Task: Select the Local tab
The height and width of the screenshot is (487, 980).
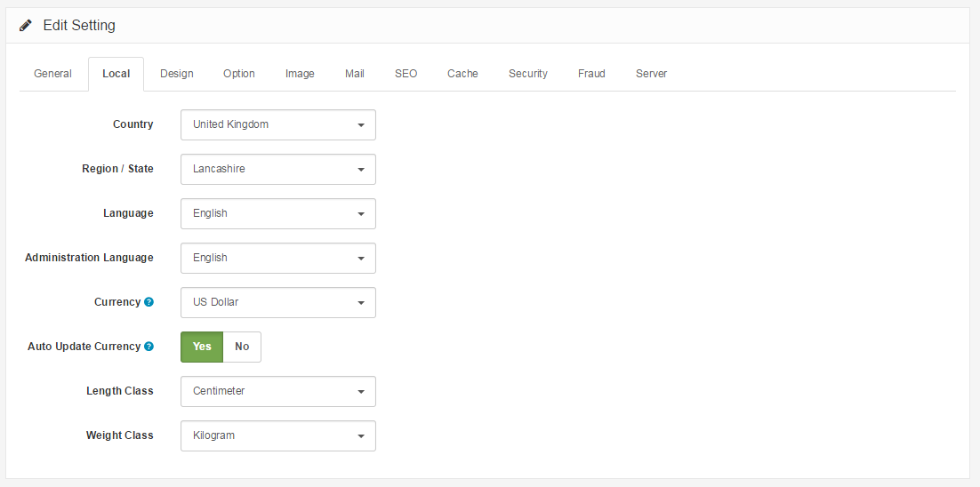Action: coord(116,74)
